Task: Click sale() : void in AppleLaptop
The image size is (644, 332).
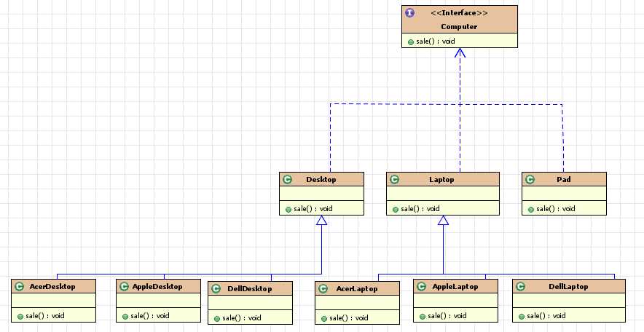Action: (447, 316)
